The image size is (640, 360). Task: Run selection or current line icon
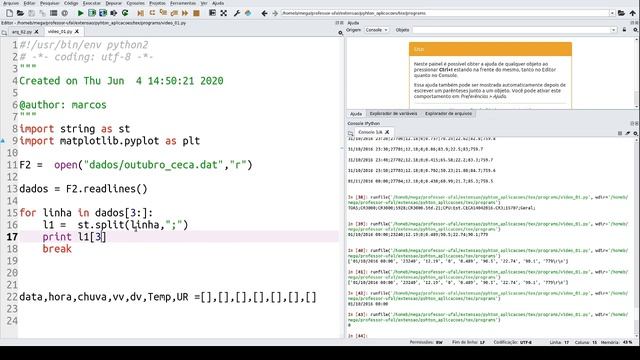[114, 13]
